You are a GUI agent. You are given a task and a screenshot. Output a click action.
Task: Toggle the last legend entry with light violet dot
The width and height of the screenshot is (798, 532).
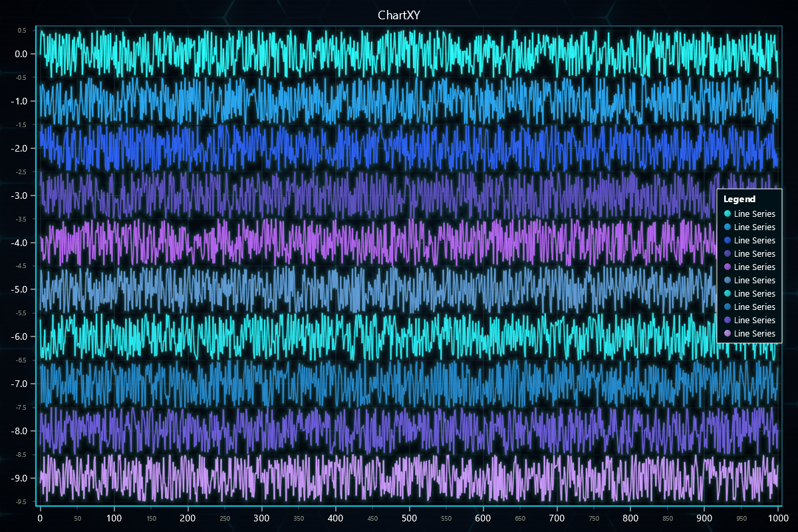(749, 333)
